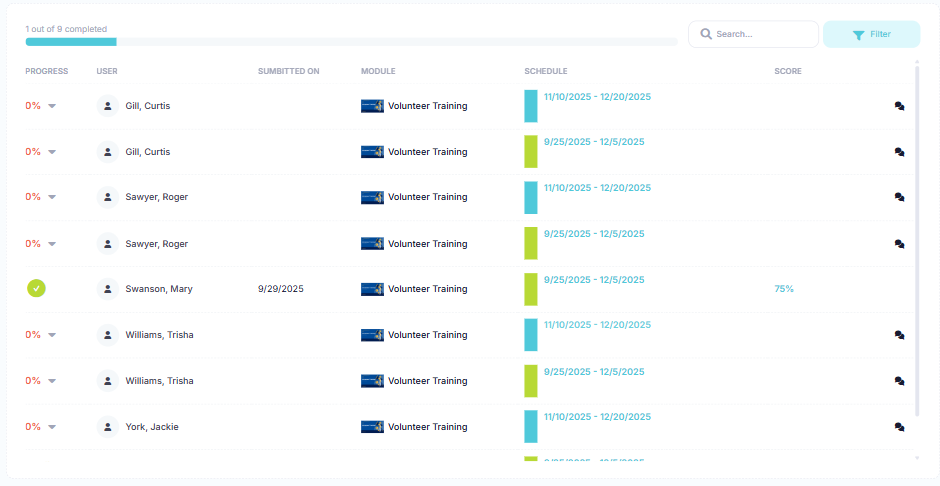Click the blue schedule color bar for York, Jackie
This screenshot has width=940, height=486.
(531, 427)
